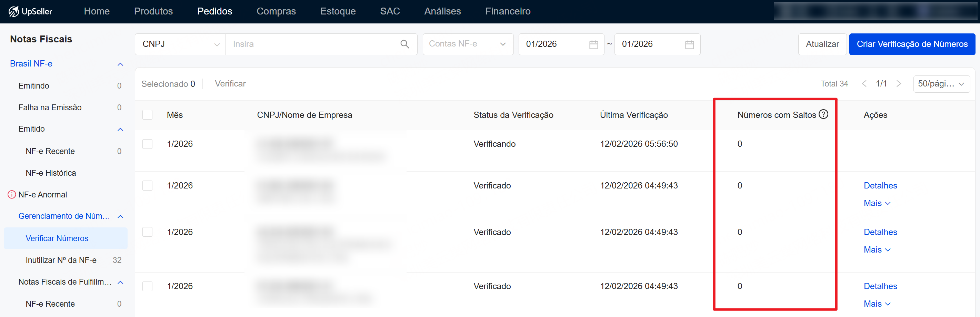The image size is (980, 317).
Task: Click the Números com Saltos help icon
Action: click(x=823, y=114)
